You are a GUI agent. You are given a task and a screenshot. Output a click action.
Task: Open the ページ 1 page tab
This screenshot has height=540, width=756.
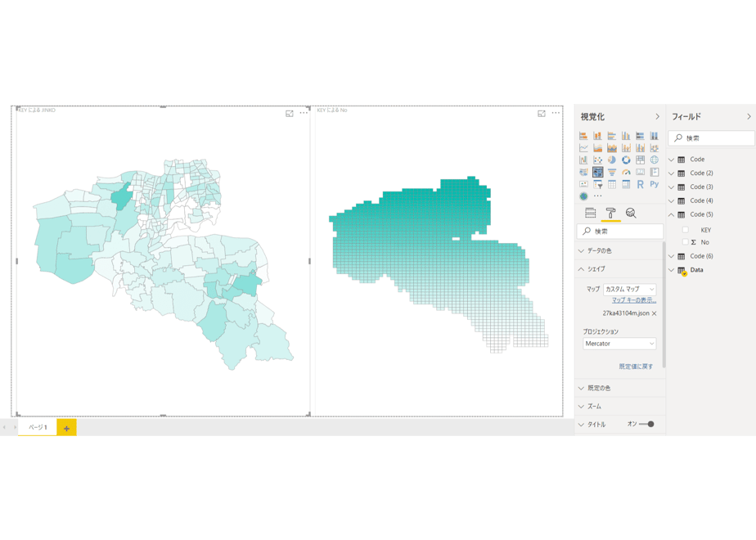point(38,427)
